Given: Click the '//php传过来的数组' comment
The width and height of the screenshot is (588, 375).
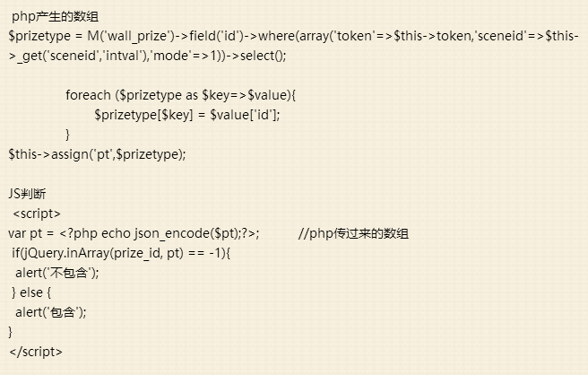Looking at the screenshot, I should [353, 233].
